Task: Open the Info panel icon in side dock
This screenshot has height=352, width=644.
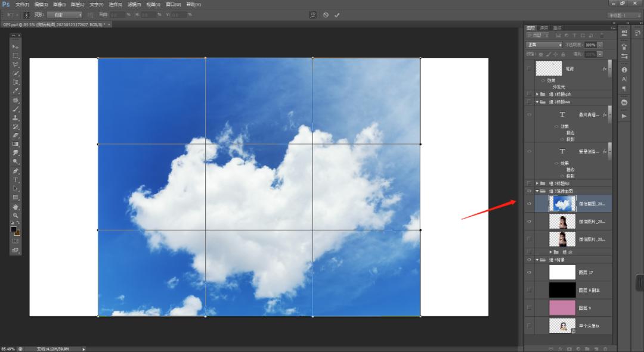Action: [624, 70]
